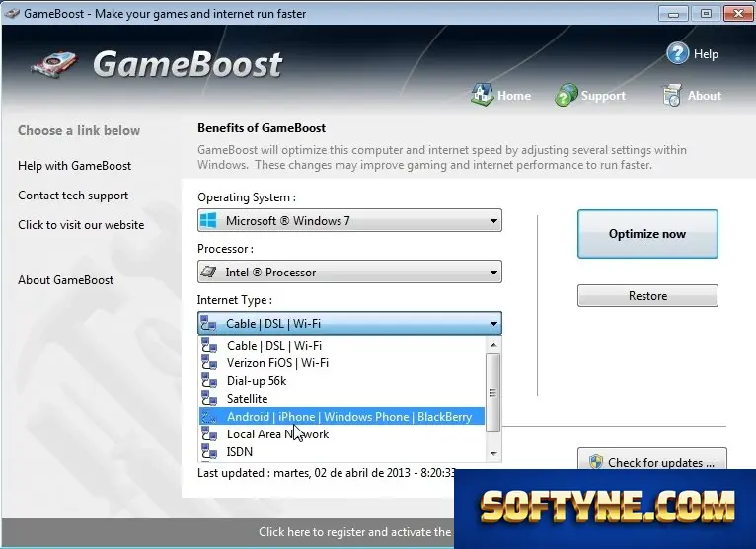Click the shield icon on Check for updates
Image resolution: width=756 pixels, height=549 pixels.
[x=596, y=462]
